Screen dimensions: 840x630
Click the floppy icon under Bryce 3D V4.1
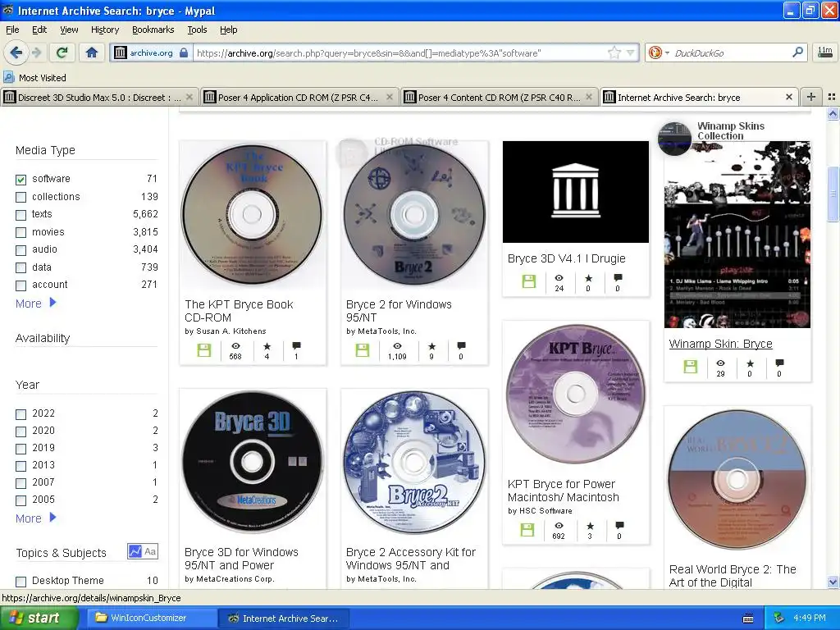click(x=529, y=281)
